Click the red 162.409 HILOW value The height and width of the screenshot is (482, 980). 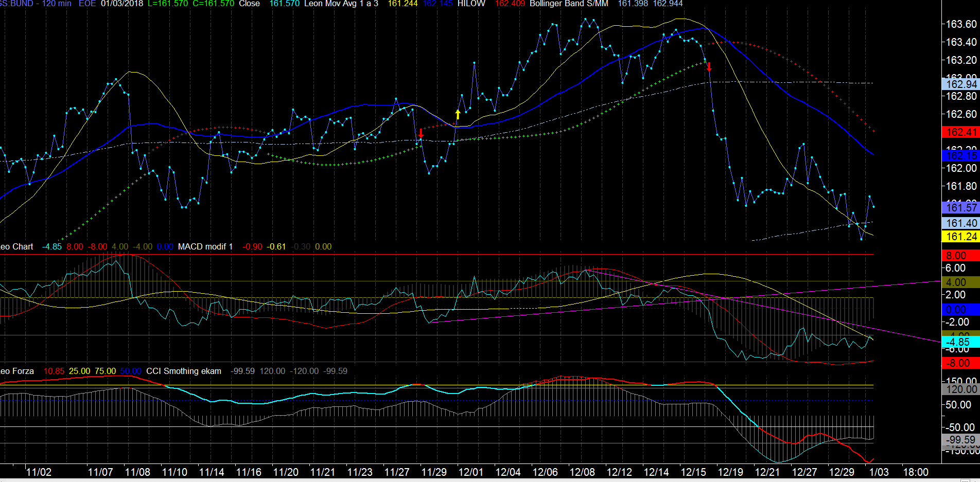tap(510, 4)
